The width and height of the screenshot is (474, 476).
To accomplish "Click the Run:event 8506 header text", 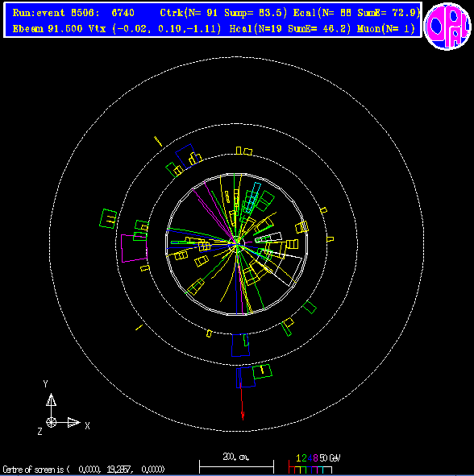I will coord(73,13).
